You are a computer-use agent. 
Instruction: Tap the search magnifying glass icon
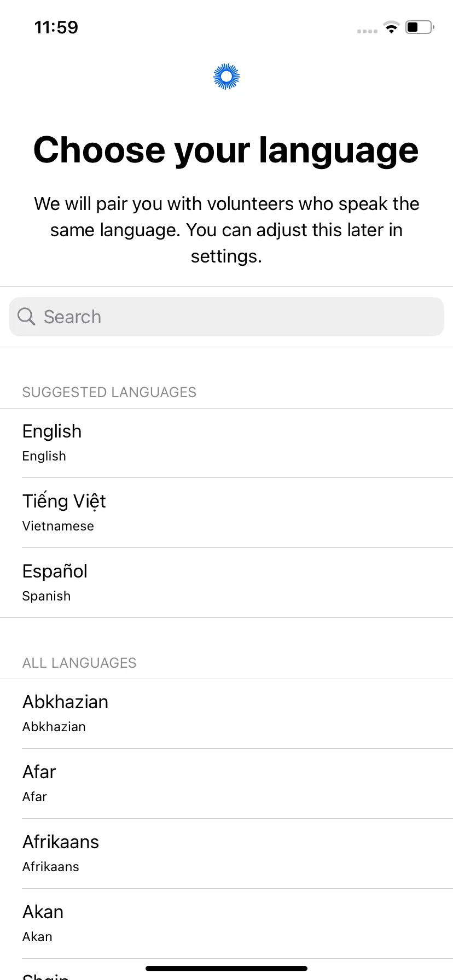click(26, 316)
